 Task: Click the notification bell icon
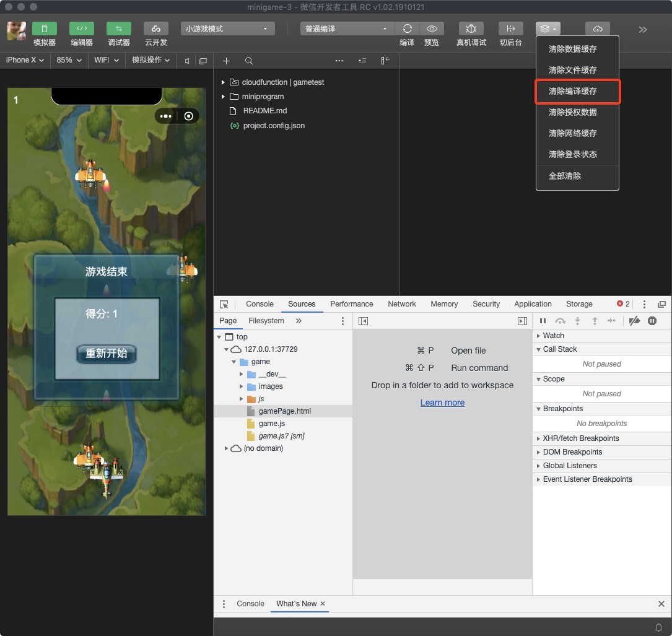point(659,627)
